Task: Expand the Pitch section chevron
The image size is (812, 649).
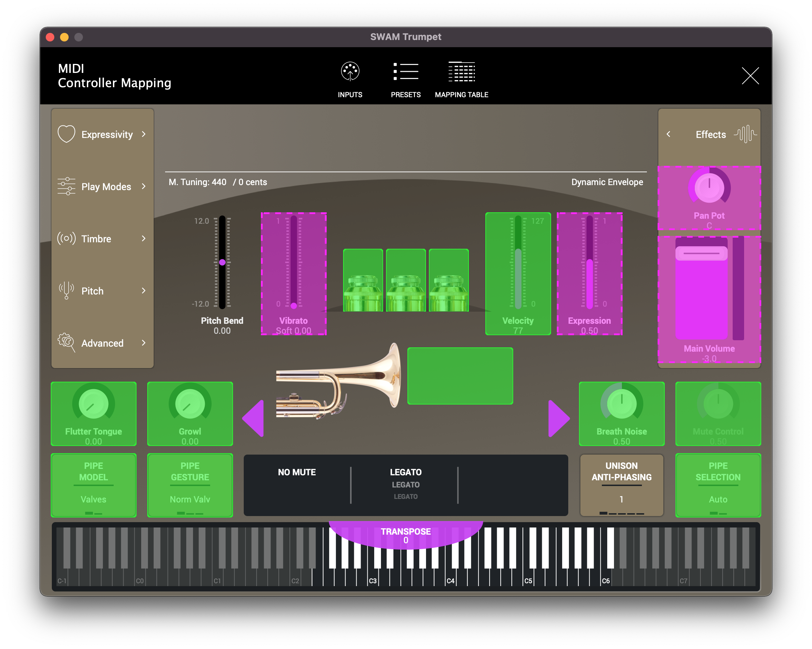Action: coord(143,291)
